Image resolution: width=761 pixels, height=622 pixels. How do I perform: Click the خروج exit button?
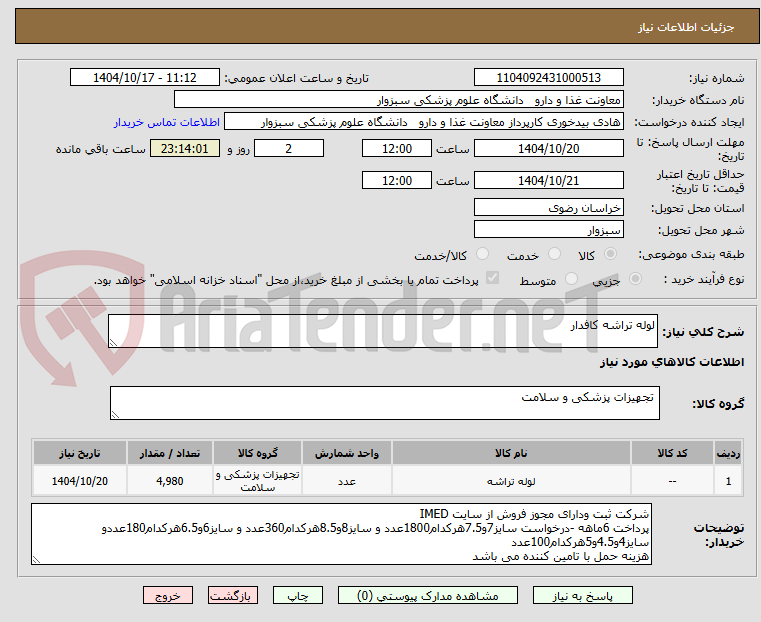click(x=168, y=595)
